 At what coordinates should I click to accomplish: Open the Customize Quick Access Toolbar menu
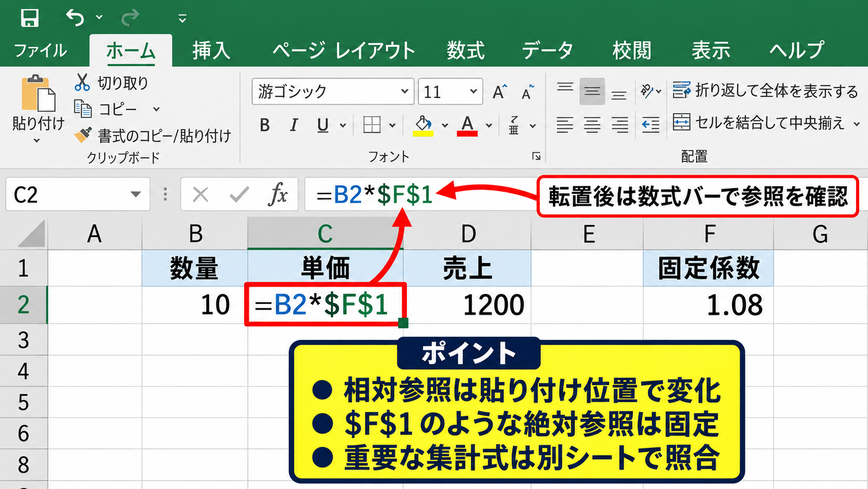182,19
